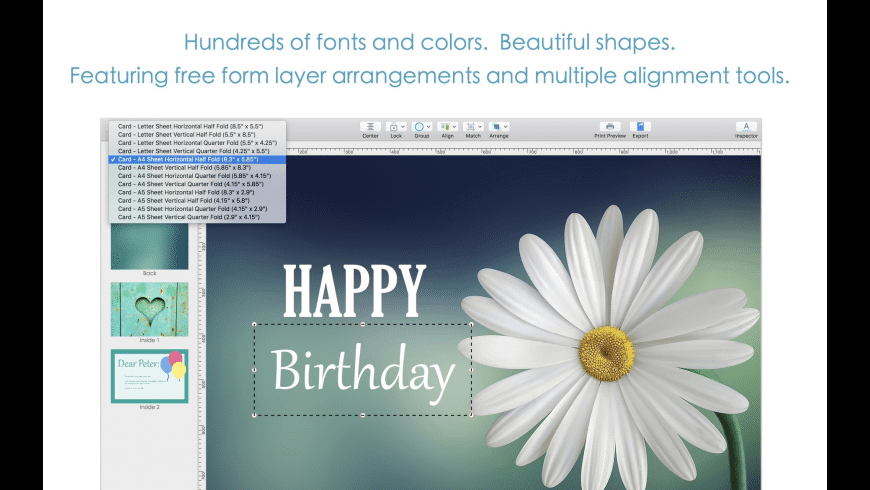
Task: Click the Match size icon
Action: (x=470, y=127)
